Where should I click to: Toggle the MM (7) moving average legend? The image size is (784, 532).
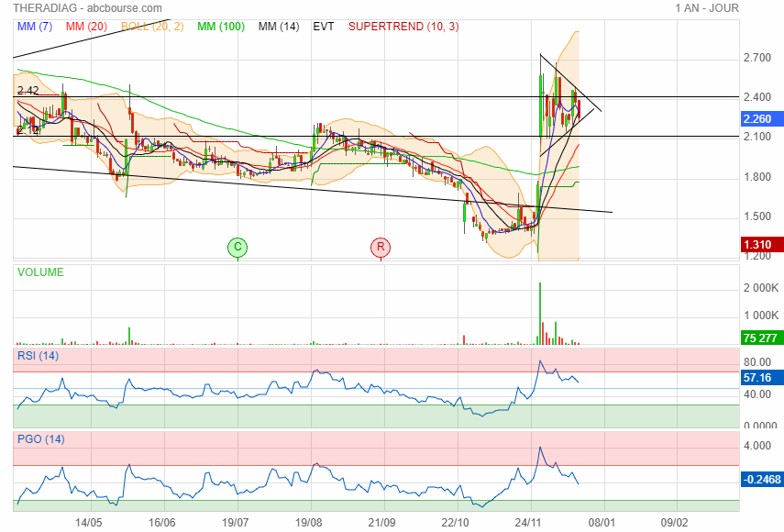[x=36, y=27]
